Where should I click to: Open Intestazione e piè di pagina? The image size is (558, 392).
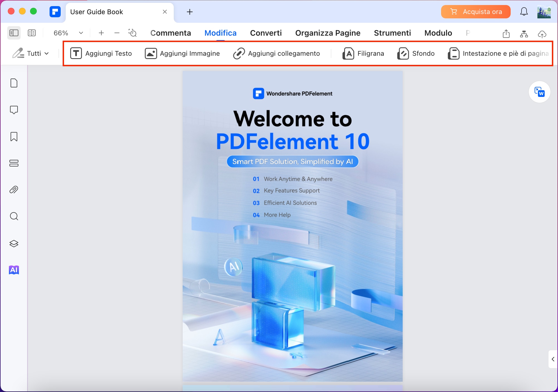click(498, 53)
